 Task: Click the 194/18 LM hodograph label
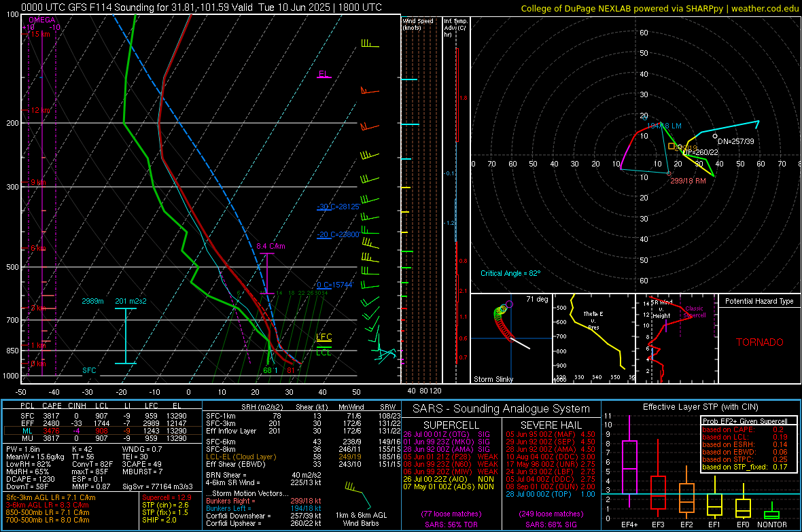[665, 126]
